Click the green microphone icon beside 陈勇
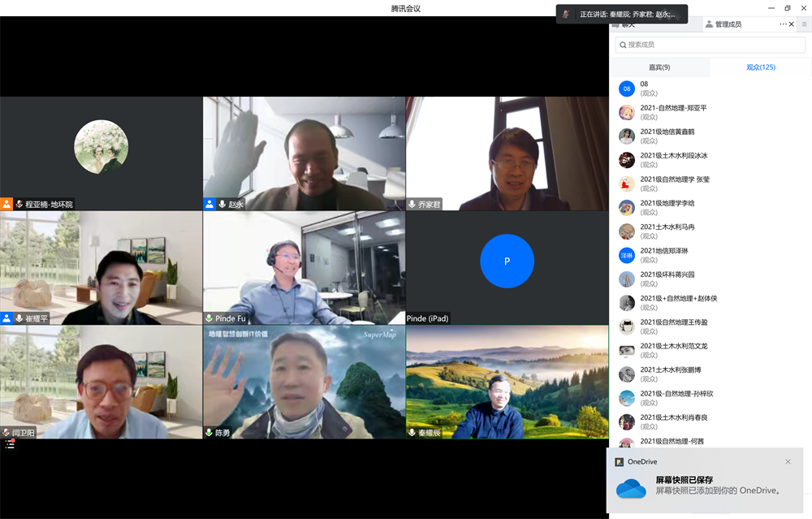The height and width of the screenshot is (519, 812). 209,433
